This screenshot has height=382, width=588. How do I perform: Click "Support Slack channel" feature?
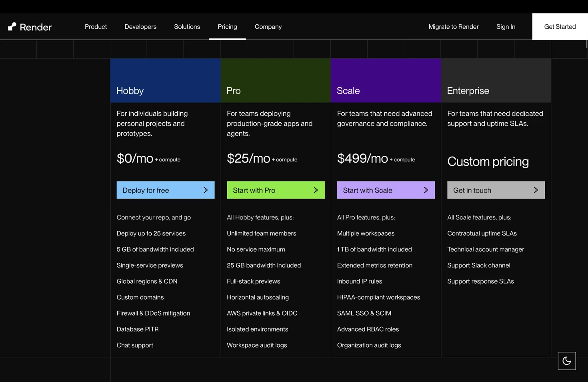click(x=479, y=265)
